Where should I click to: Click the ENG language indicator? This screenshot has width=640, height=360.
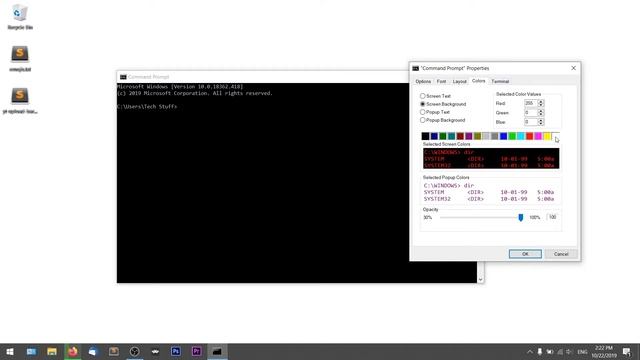tap(582, 352)
